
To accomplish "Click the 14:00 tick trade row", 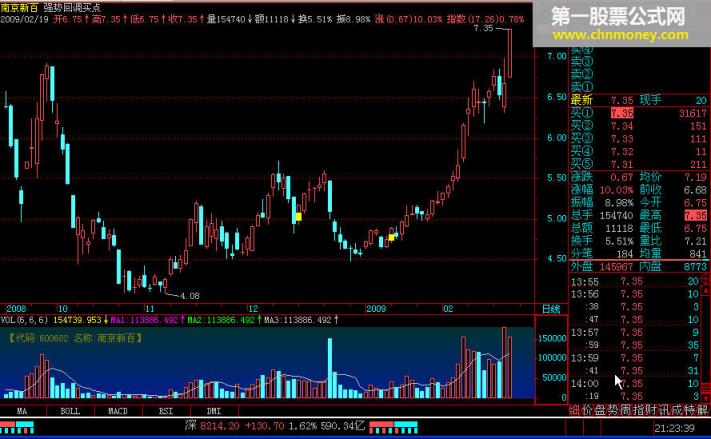I will pos(635,384).
